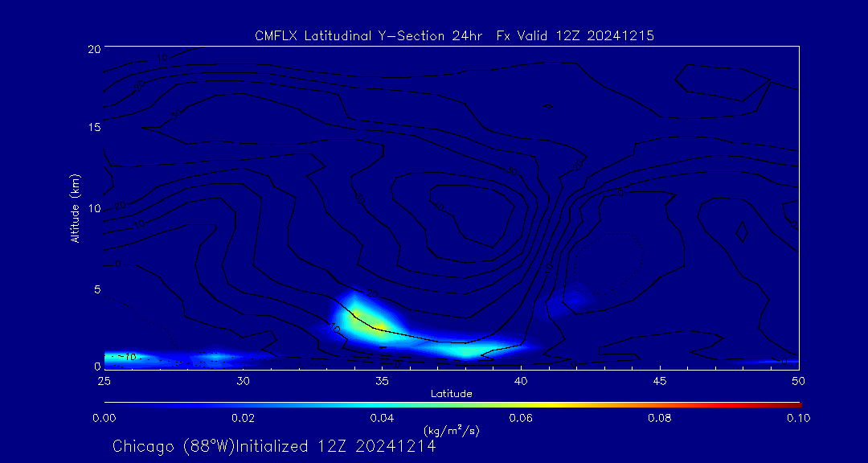
Task: Pick colorbar value label 0.06
Action: [521, 418]
